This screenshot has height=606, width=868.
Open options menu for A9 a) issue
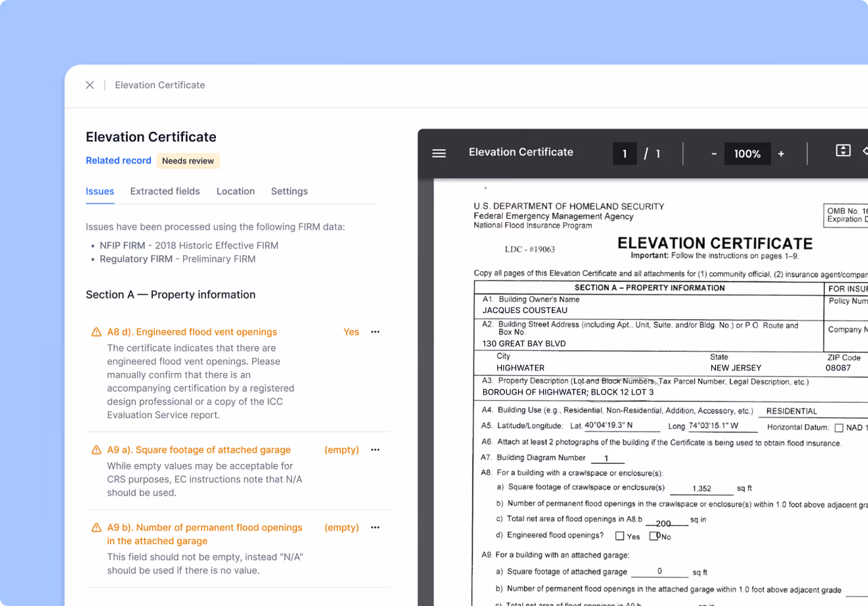(375, 450)
